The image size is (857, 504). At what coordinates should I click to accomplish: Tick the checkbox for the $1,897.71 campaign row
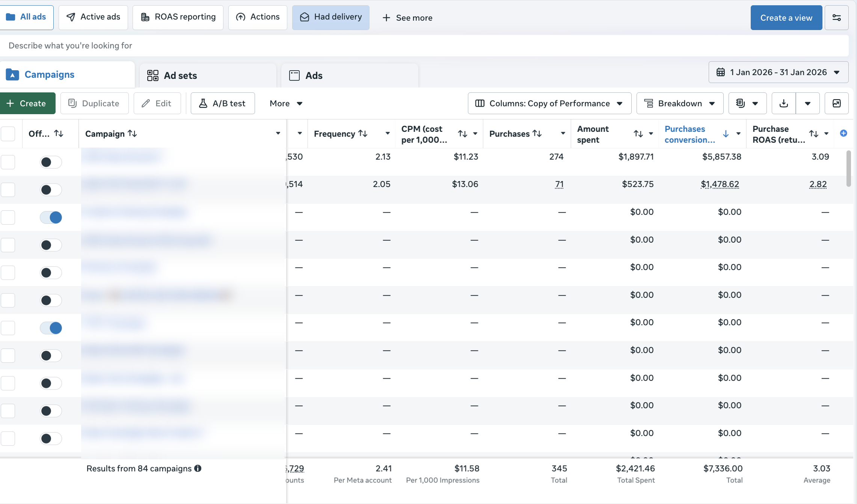(8, 162)
